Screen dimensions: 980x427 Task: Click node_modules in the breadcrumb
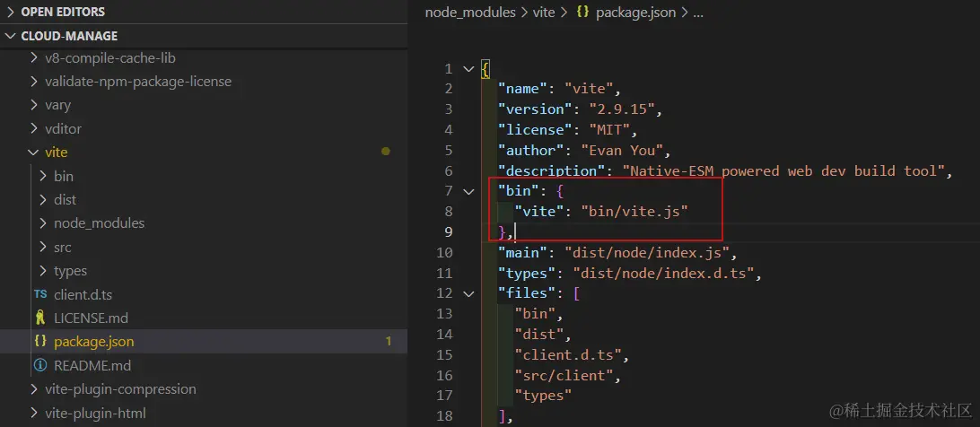(470, 13)
